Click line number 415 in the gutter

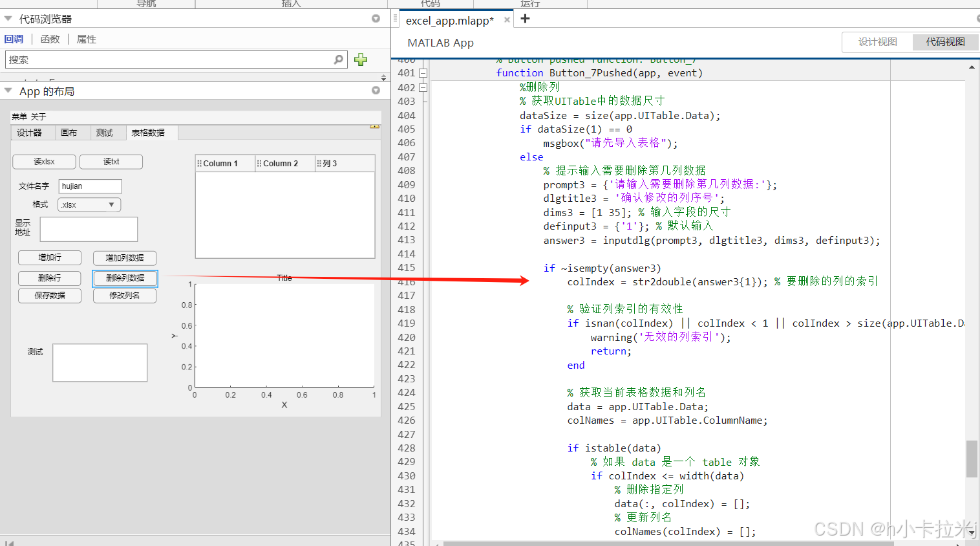(x=407, y=268)
